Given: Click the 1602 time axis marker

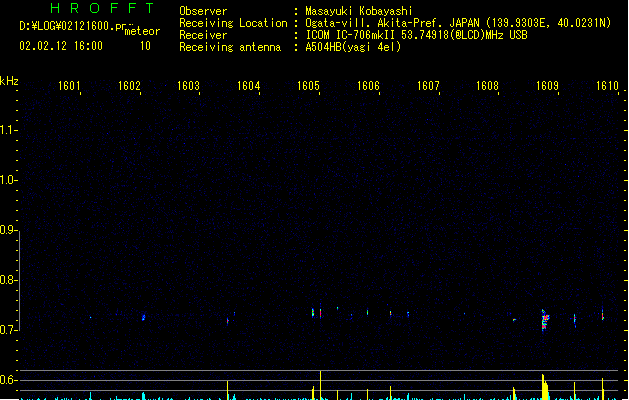Looking at the screenshot, I should (x=129, y=86).
